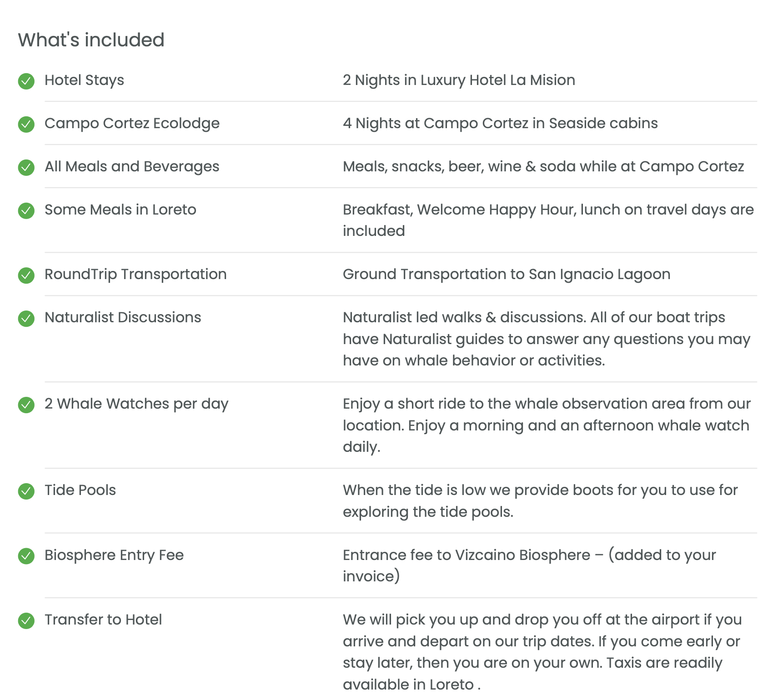Screen dimensions: 773x700
Task: Click the green checkmark beside Hotel Stays
Action: pyautogui.click(x=26, y=81)
